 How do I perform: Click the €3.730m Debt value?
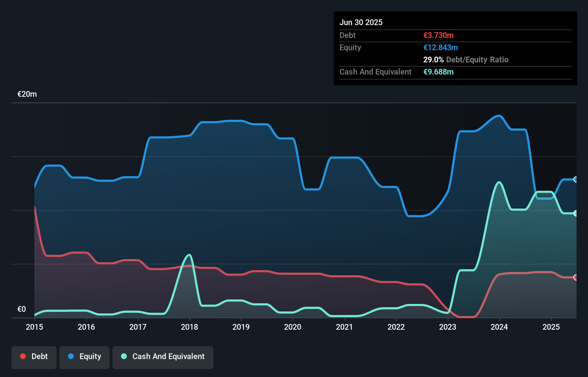click(x=438, y=35)
